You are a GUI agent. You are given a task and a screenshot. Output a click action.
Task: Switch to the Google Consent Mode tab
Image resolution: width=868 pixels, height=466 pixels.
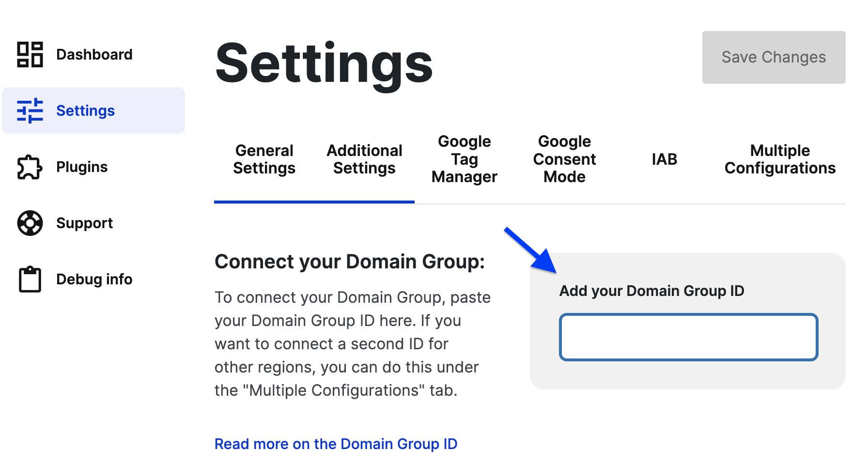[564, 159]
